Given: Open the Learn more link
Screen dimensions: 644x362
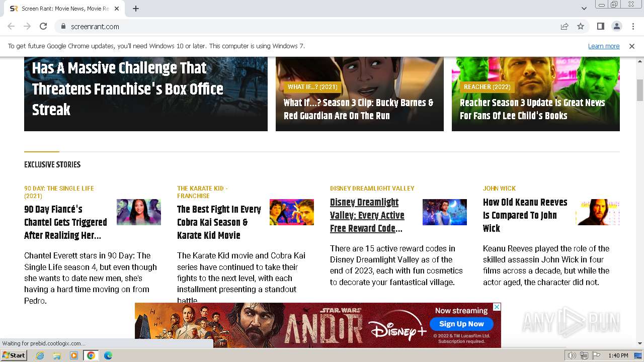Looking at the screenshot, I should (604, 46).
